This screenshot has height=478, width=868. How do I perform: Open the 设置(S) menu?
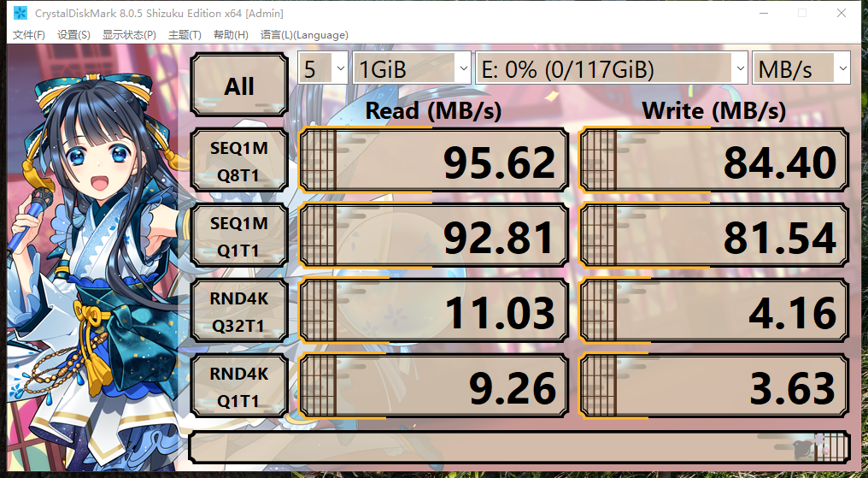pos(73,35)
